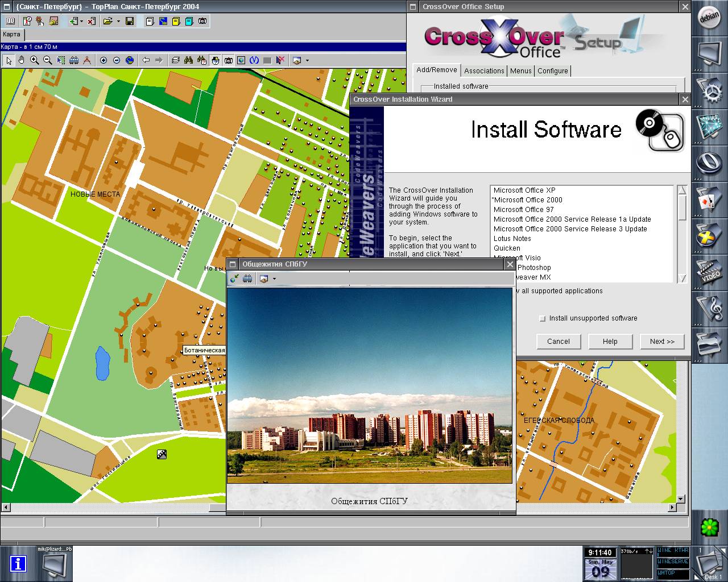Select Microsoft Office XP in list
The height and width of the screenshot is (582, 728).
pos(524,190)
